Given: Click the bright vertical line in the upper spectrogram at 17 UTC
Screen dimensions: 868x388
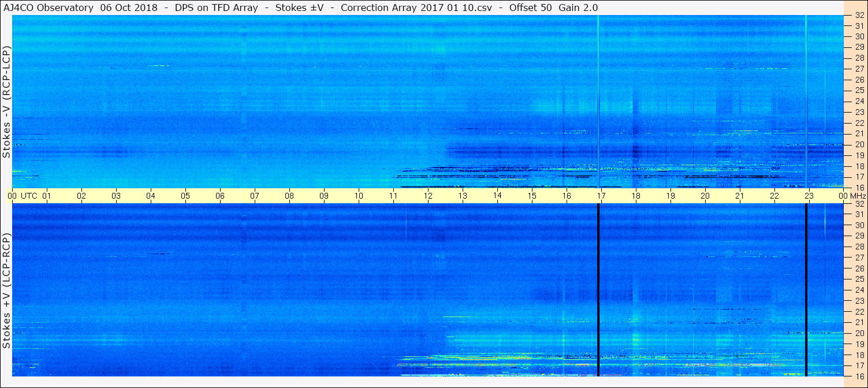Looking at the screenshot, I should 598,102.
